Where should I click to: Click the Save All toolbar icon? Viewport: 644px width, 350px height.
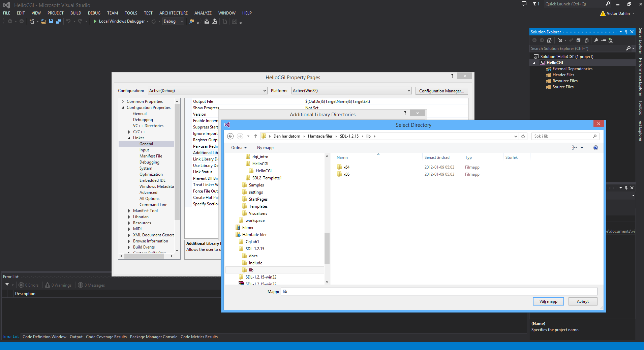58,21
